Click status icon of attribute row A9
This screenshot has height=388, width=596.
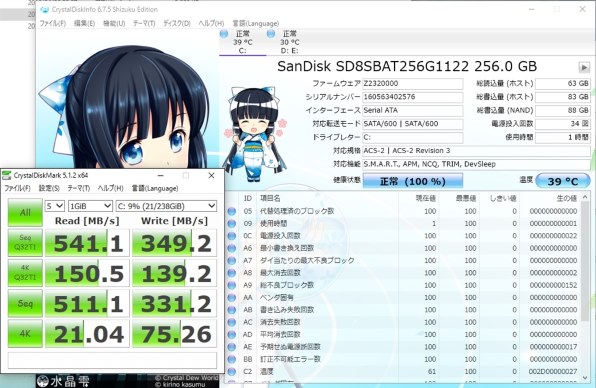pyautogui.click(x=231, y=285)
